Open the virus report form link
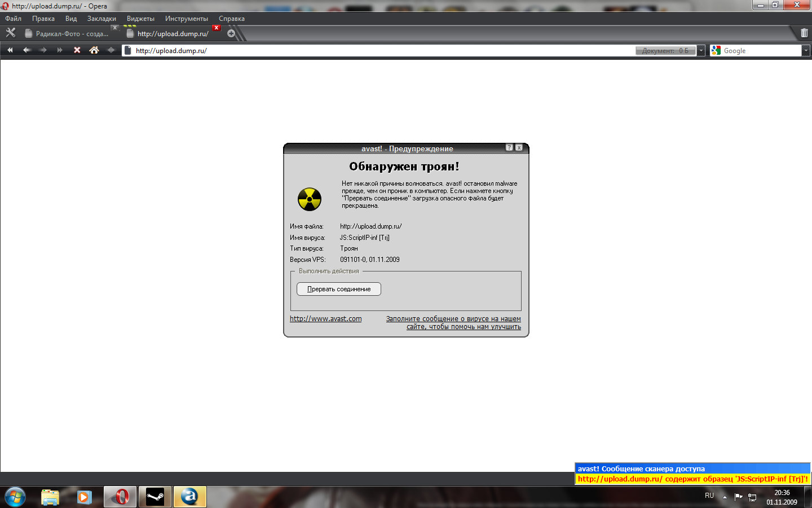812x508 pixels. [x=453, y=322]
